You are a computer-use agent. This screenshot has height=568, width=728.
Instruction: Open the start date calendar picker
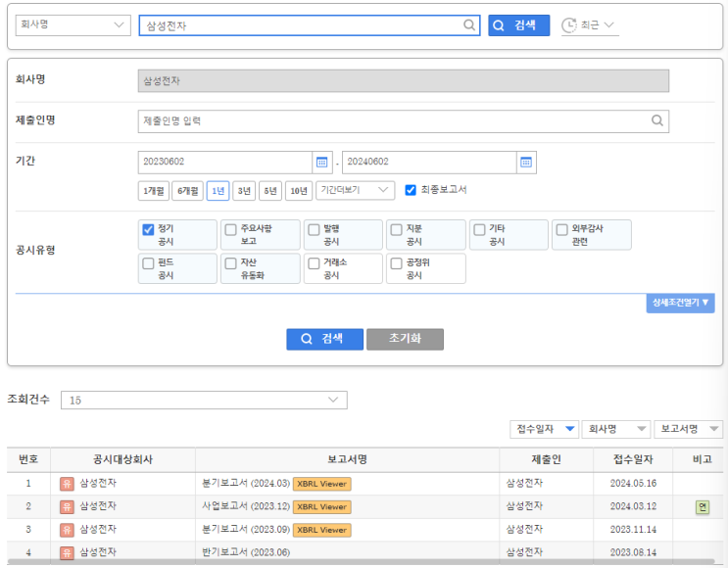point(321,163)
